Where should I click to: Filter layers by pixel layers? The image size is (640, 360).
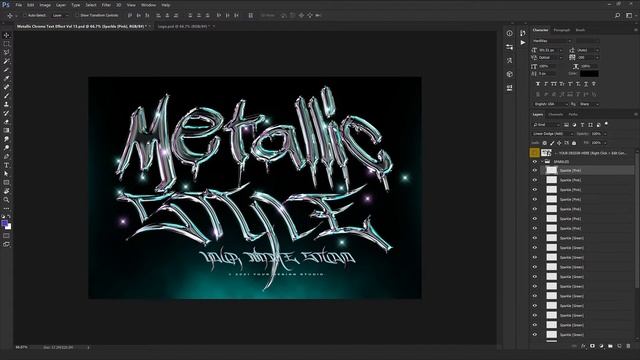(567, 124)
